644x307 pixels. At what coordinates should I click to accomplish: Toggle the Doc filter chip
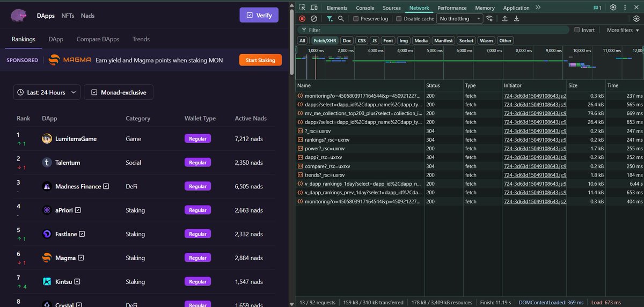(x=347, y=40)
